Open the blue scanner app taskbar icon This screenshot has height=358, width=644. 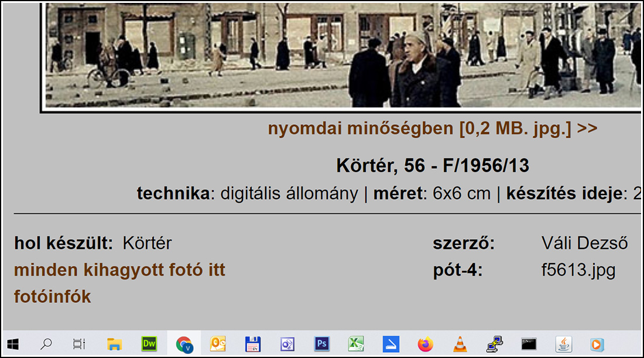pyautogui.click(x=390, y=344)
